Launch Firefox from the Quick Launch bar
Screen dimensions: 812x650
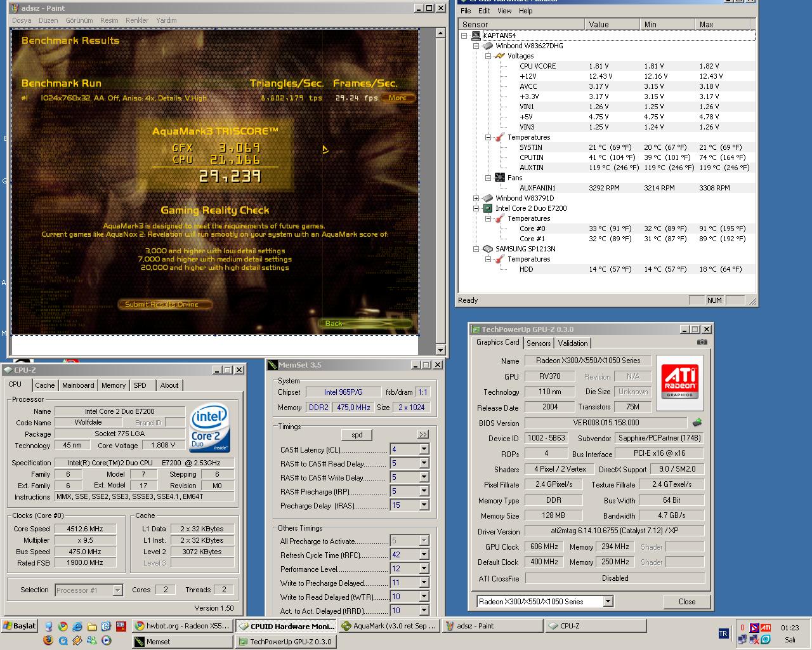pyautogui.click(x=48, y=640)
